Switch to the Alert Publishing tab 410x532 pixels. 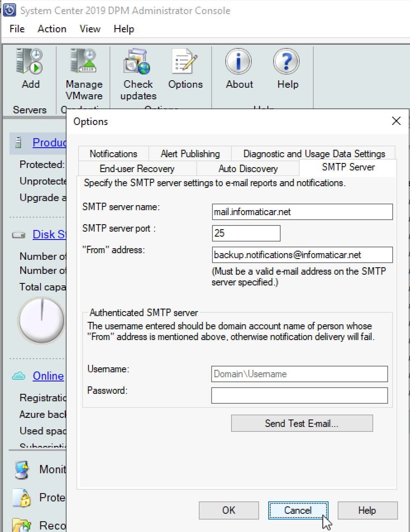[x=190, y=154]
